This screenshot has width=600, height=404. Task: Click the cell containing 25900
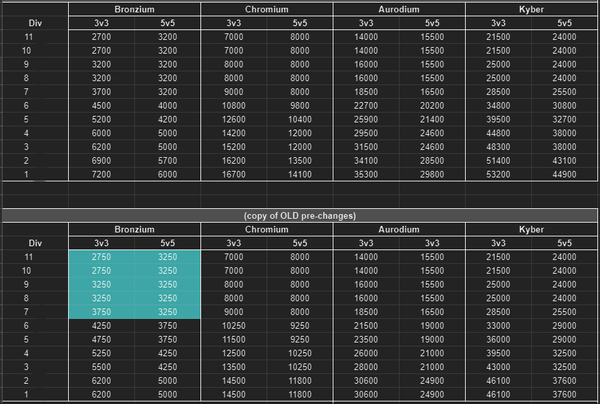coord(366,119)
